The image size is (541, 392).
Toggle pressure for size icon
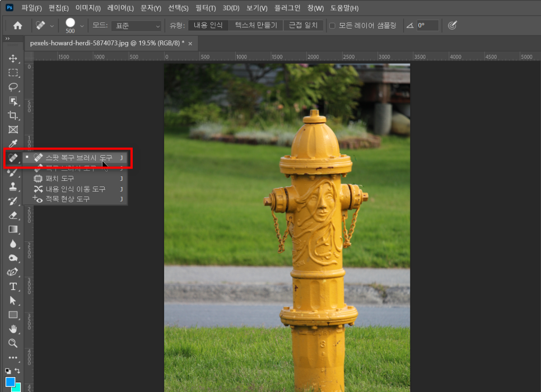coord(453,25)
